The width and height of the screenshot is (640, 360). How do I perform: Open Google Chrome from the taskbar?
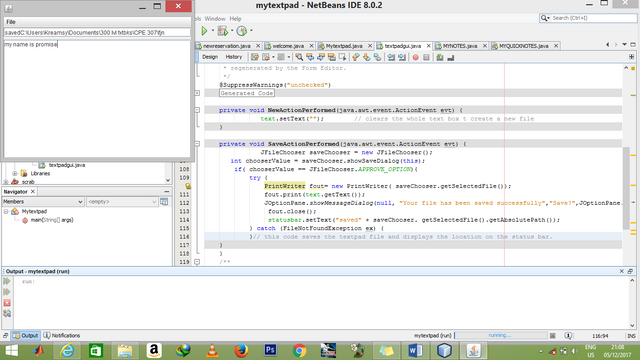[299, 350]
